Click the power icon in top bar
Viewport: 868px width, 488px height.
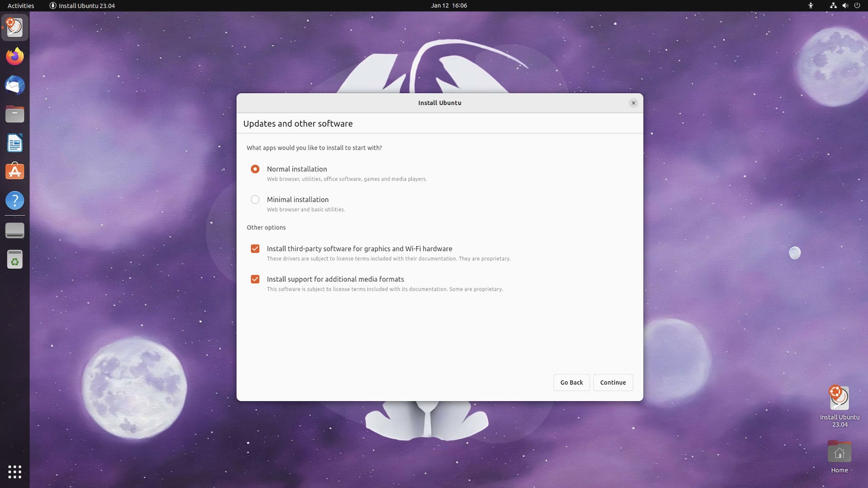857,5
